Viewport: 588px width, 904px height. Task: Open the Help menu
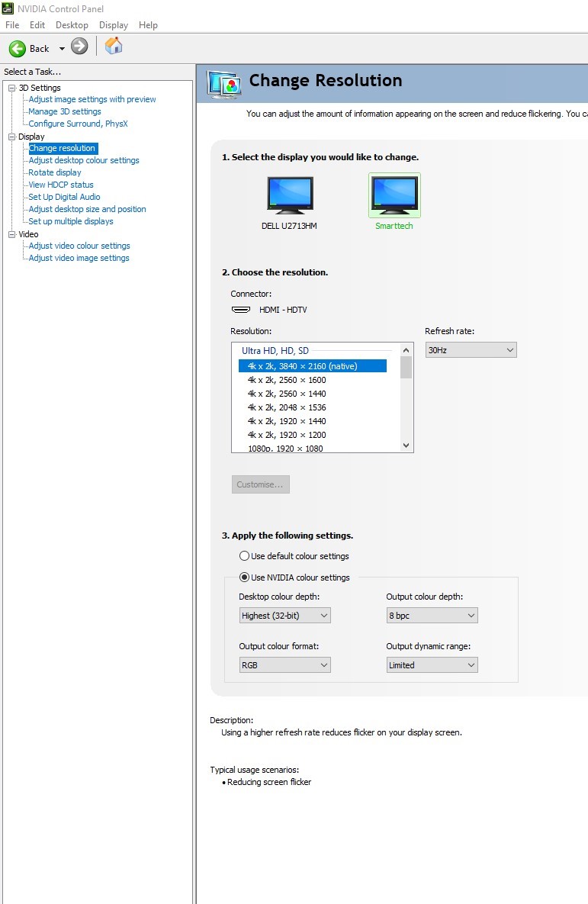tap(148, 24)
